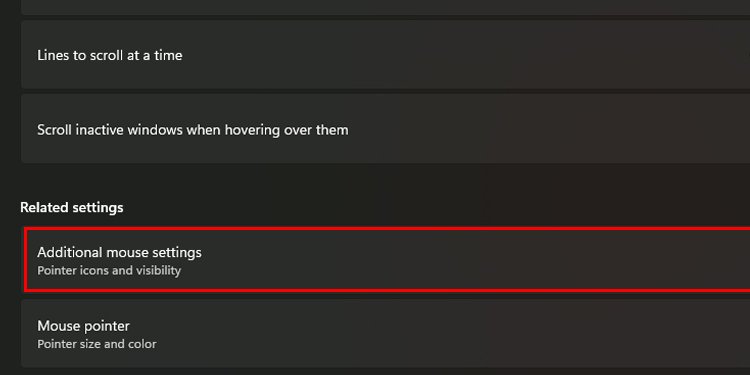Click empty area of Scroll inactive windows card
The image size is (750, 375).
click(550, 129)
